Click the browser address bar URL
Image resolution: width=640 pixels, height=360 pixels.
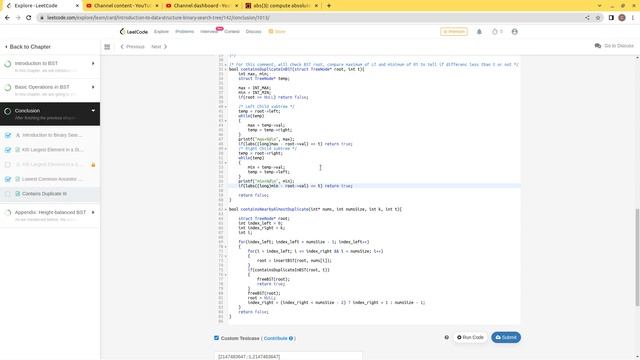point(158,18)
